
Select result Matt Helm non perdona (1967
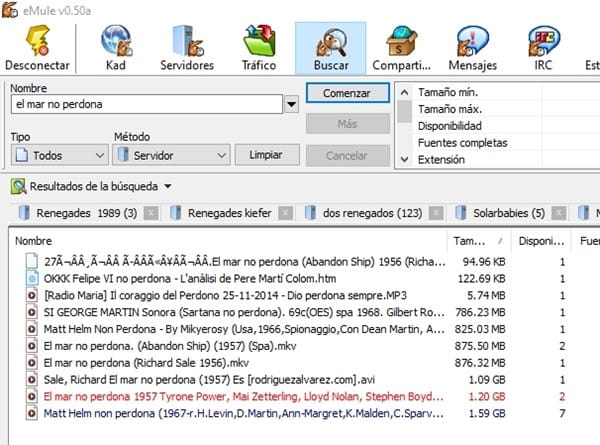243,413
